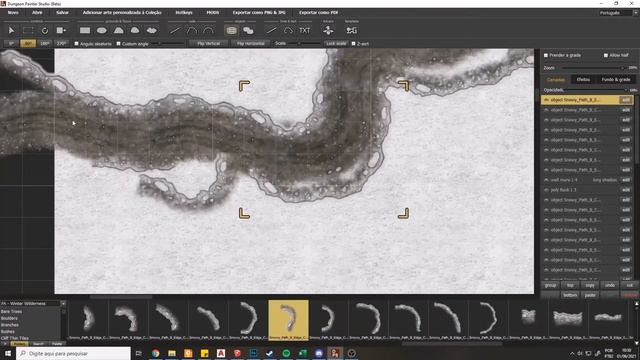Image resolution: width=640 pixels, height=360 pixels.
Task: Click the Lock scale button
Action: (x=336, y=43)
